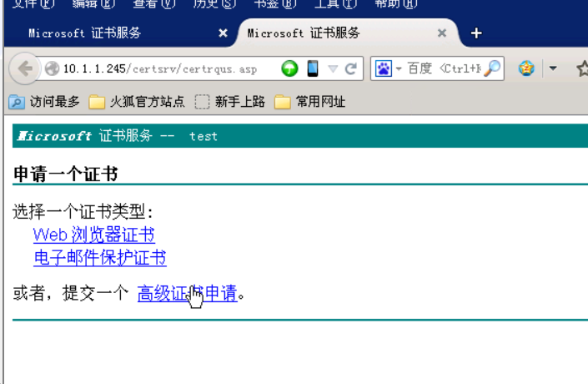This screenshot has height=384, width=588.
Task: Click the green circle up-arrow icon
Action: click(x=289, y=68)
